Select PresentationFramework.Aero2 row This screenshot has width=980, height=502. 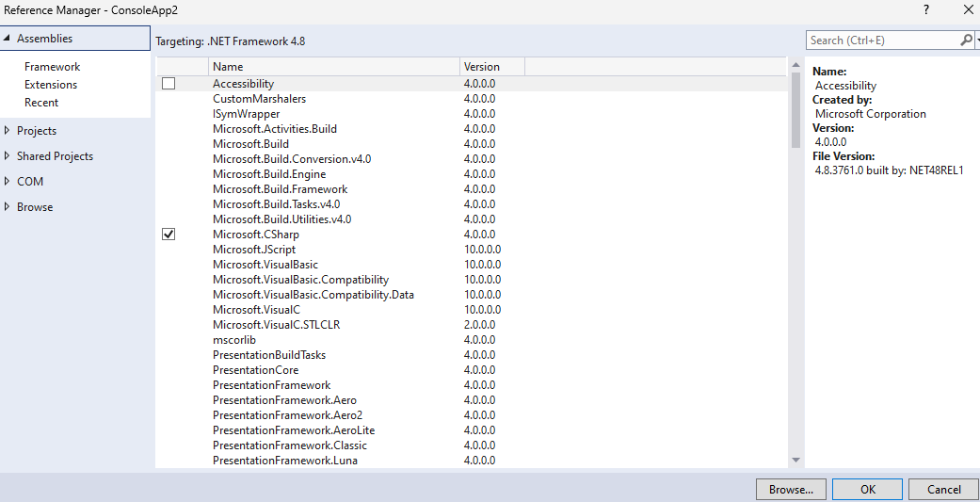pos(471,415)
